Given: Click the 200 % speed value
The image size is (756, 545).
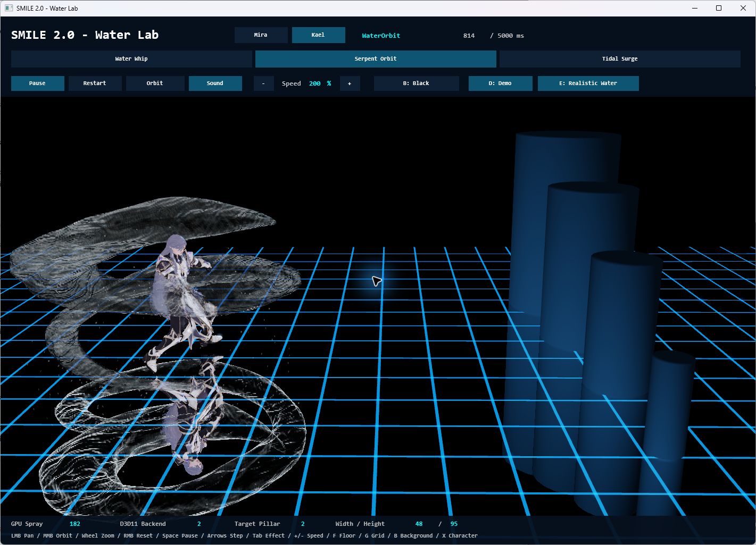Looking at the screenshot, I should point(320,83).
